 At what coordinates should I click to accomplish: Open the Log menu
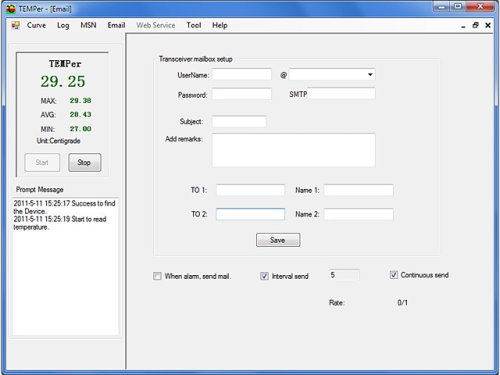[x=63, y=25]
